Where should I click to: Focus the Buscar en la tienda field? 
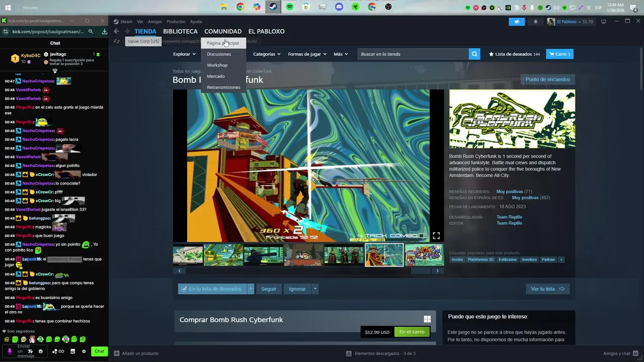point(413,54)
